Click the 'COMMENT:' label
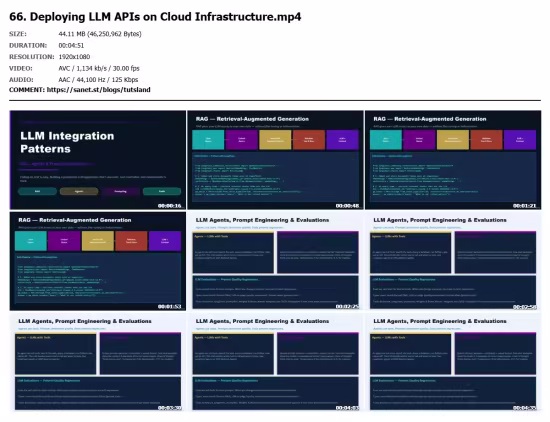 pos(27,90)
